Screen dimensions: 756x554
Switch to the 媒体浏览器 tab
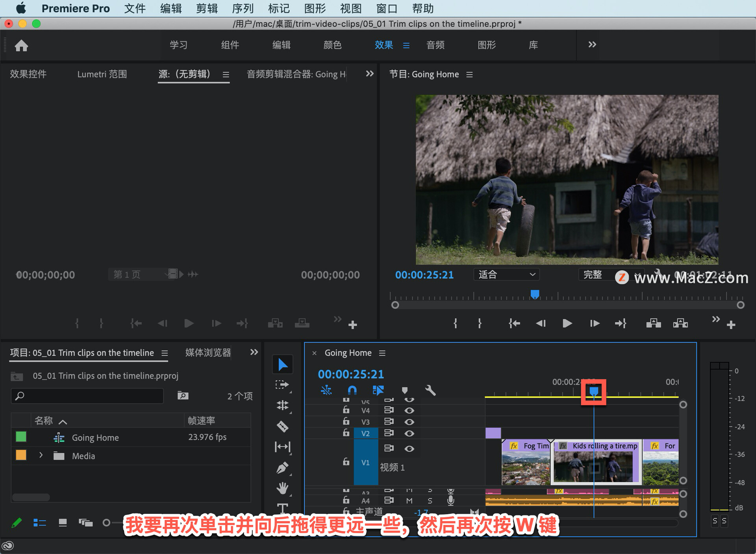coord(207,353)
